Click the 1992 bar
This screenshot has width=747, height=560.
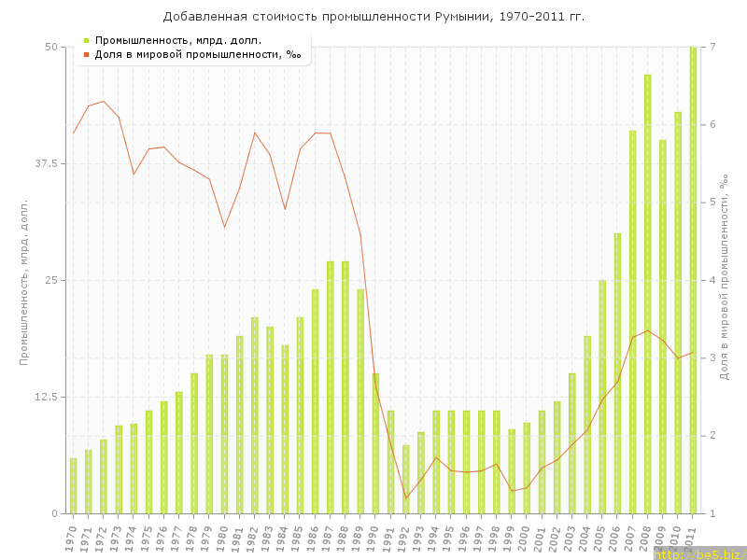click(x=406, y=479)
